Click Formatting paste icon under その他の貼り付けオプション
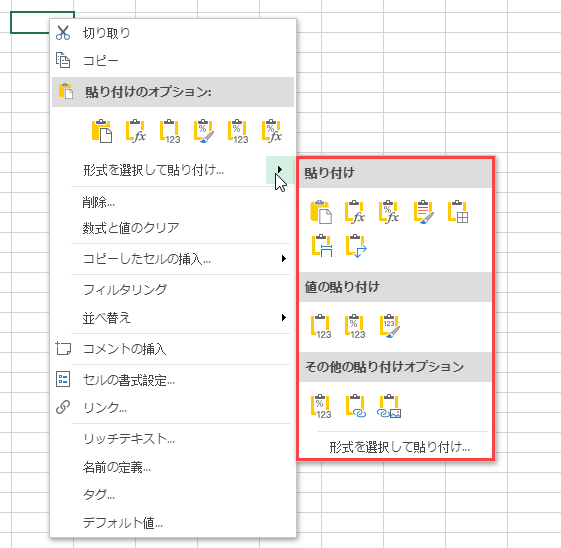Viewport: 561px width, 548px height. 321,406
